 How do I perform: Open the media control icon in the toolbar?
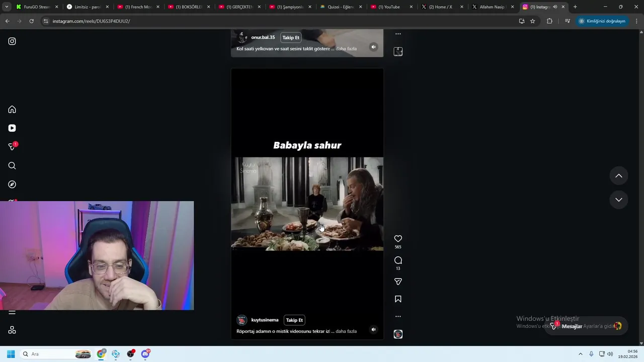pyautogui.click(x=568, y=21)
